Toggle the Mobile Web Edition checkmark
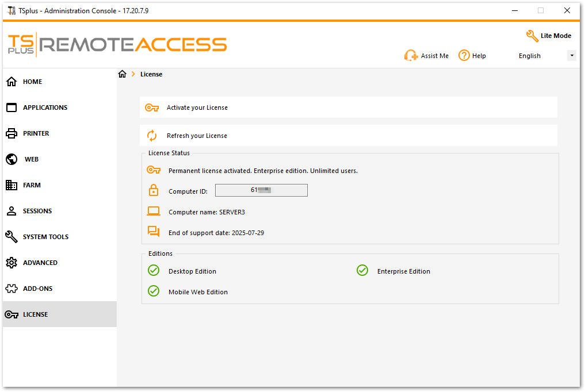Image resolution: width=585 pixels, height=392 pixels. click(154, 291)
